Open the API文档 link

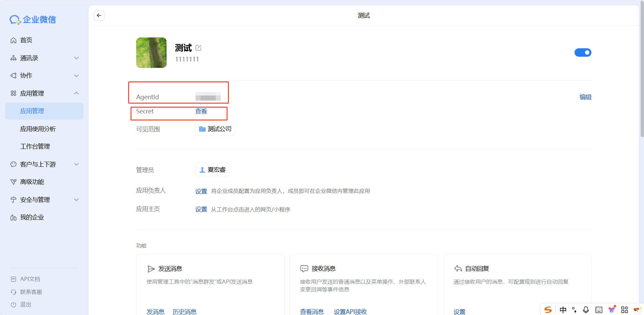(30, 279)
